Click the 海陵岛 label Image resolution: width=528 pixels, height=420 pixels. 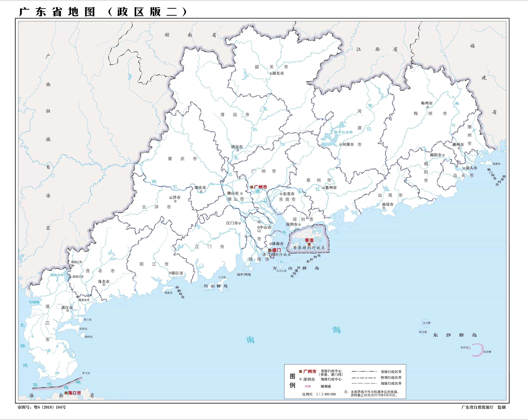(168, 293)
